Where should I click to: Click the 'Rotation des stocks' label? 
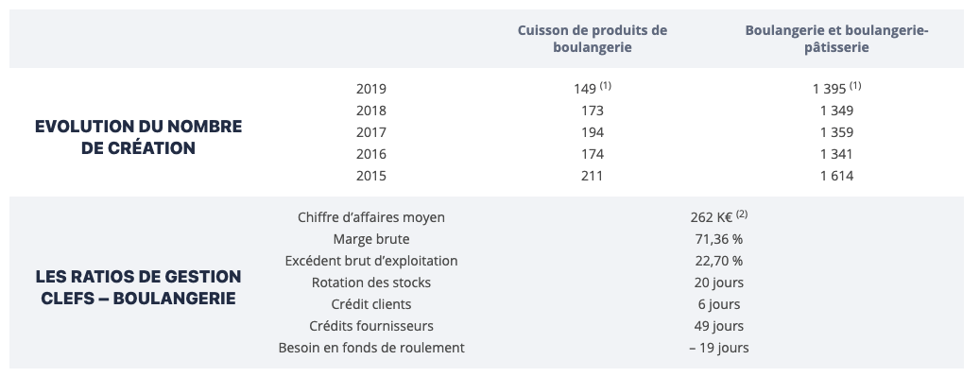pos(371,283)
